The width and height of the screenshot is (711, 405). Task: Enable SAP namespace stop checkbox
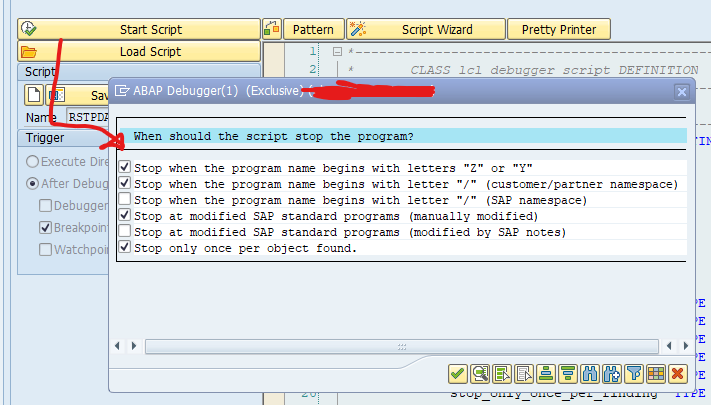pyautogui.click(x=125, y=199)
